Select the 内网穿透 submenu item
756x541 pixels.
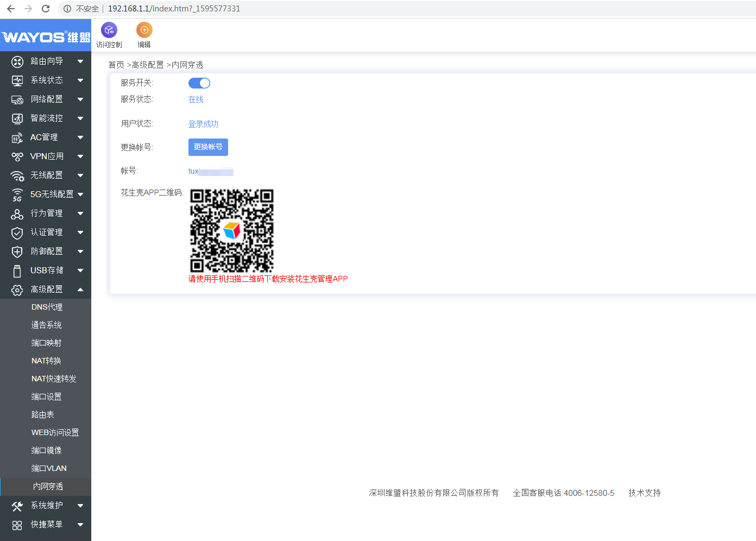click(46, 486)
